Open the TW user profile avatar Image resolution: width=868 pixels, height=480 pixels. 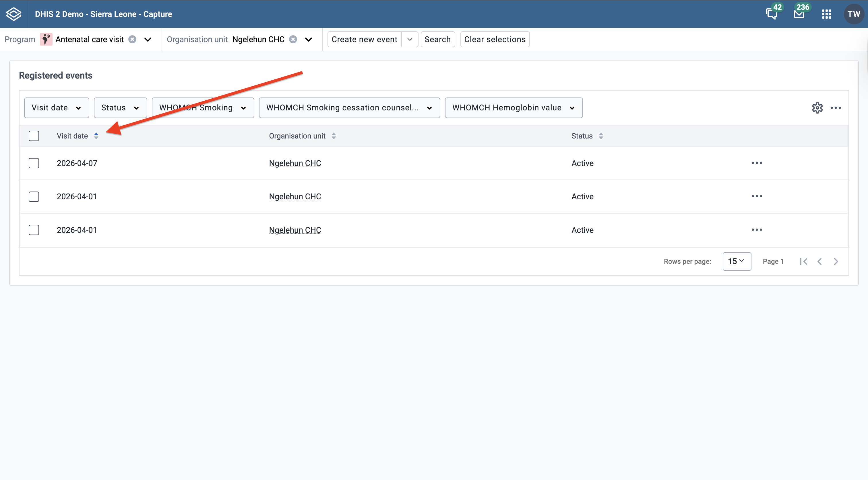854,14
